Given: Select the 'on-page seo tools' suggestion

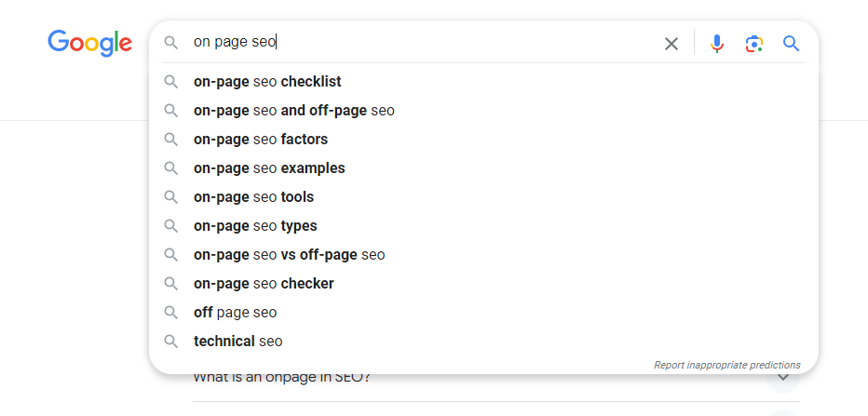Looking at the screenshot, I should pyautogui.click(x=253, y=197).
